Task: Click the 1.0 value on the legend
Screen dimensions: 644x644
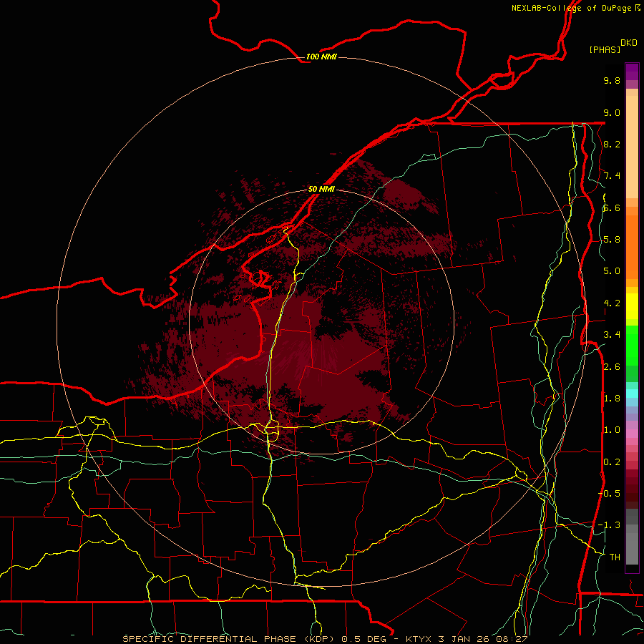Action: point(612,430)
